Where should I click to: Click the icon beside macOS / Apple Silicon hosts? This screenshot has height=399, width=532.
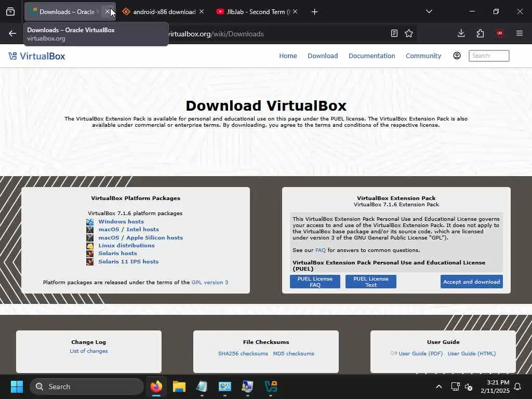pos(90,238)
